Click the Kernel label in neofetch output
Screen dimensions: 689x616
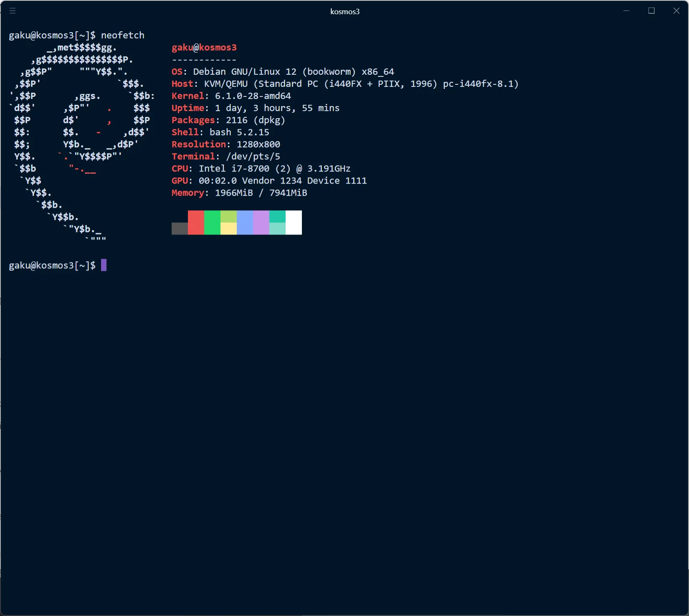[x=187, y=96]
